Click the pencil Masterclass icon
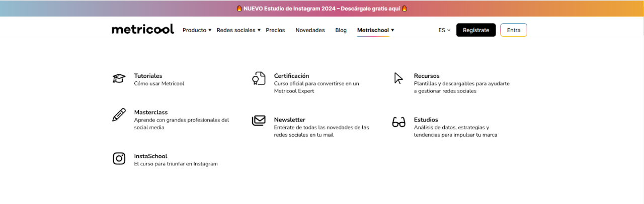644x204 pixels. [119, 115]
